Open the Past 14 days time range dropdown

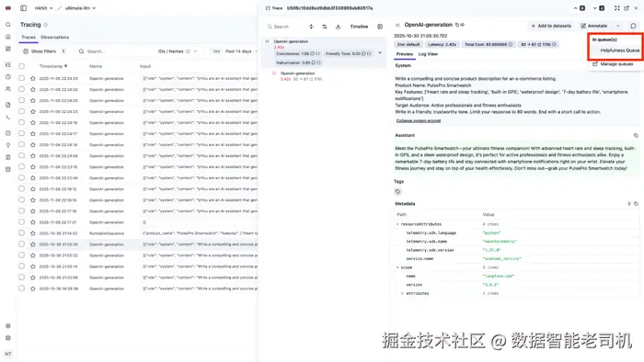coord(240,51)
